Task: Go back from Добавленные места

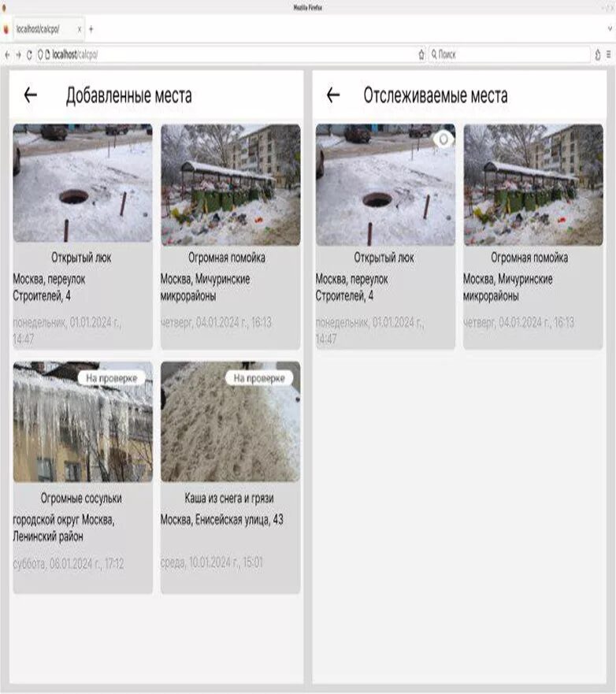Action: (30, 95)
